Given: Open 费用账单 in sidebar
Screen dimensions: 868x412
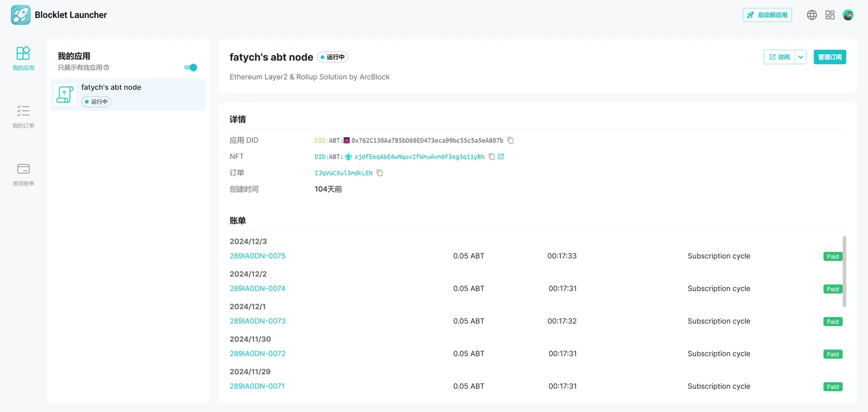Looking at the screenshot, I should coord(23,175).
